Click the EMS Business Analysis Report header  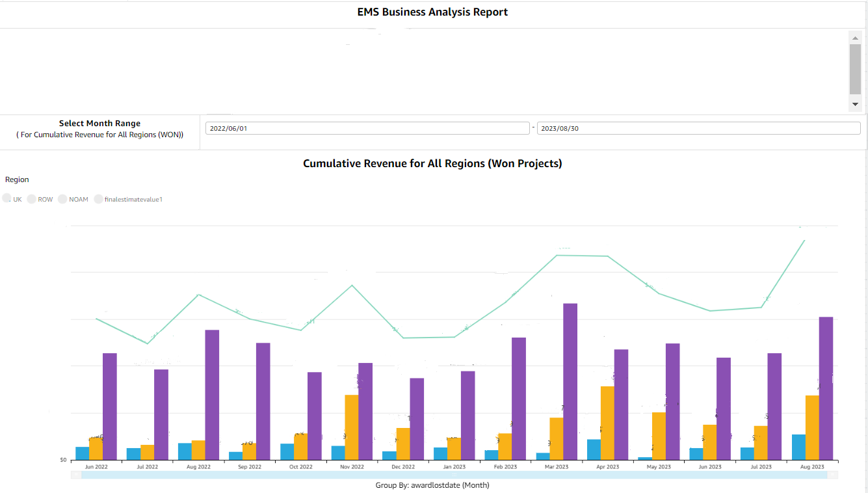(x=434, y=12)
